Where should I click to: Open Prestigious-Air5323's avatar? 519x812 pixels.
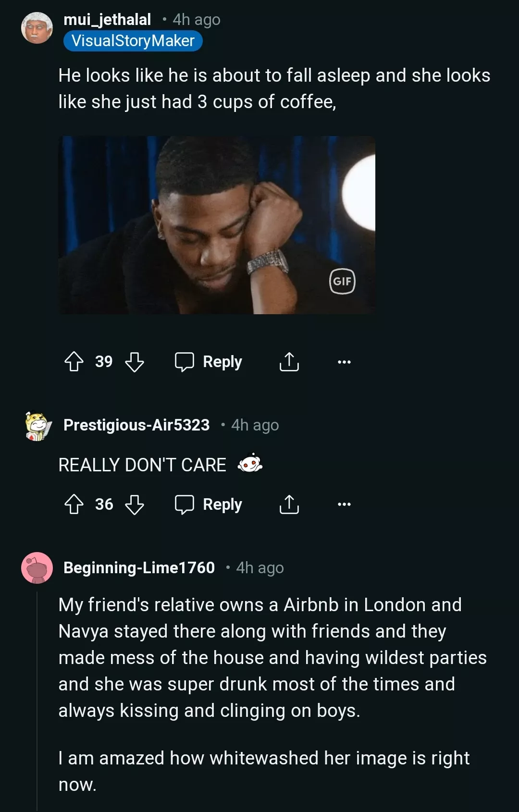point(37,426)
